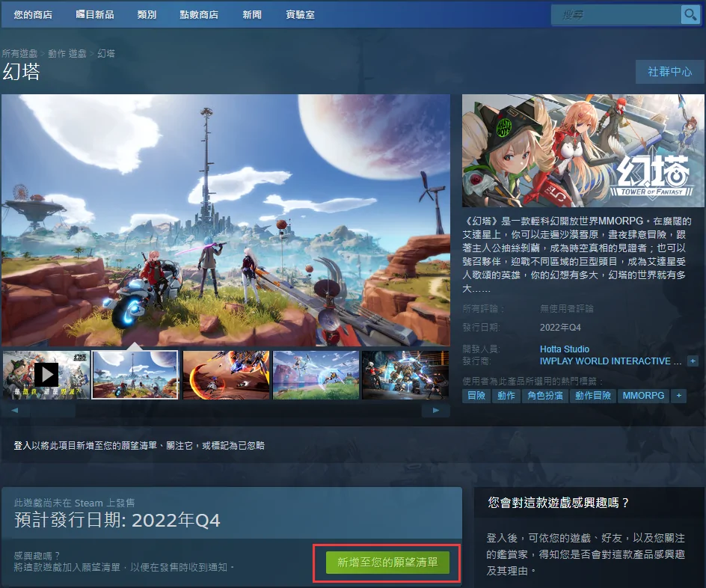Select the lakeside flying screenshot thumbnail
The height and width of the screenshot is (588, 706).
coord(316,375)
